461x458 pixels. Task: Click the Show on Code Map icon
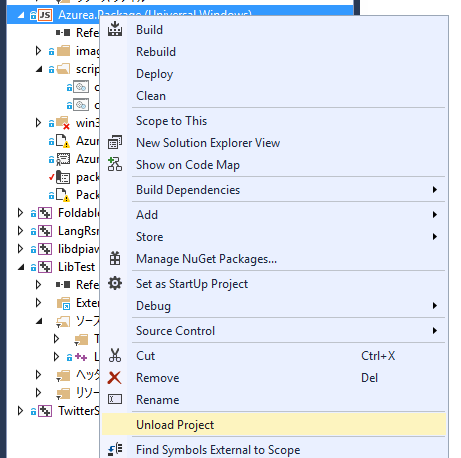click(x=115, y=164)
